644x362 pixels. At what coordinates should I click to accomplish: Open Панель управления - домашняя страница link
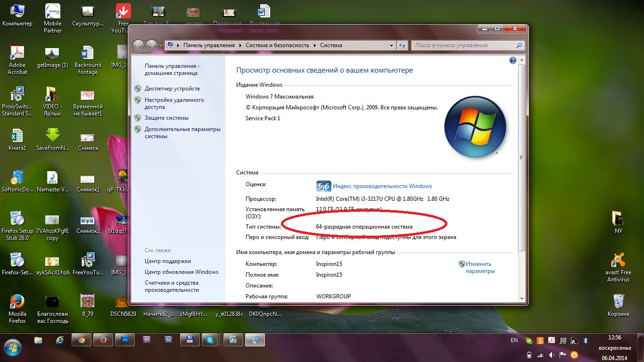tap(172, 70)
